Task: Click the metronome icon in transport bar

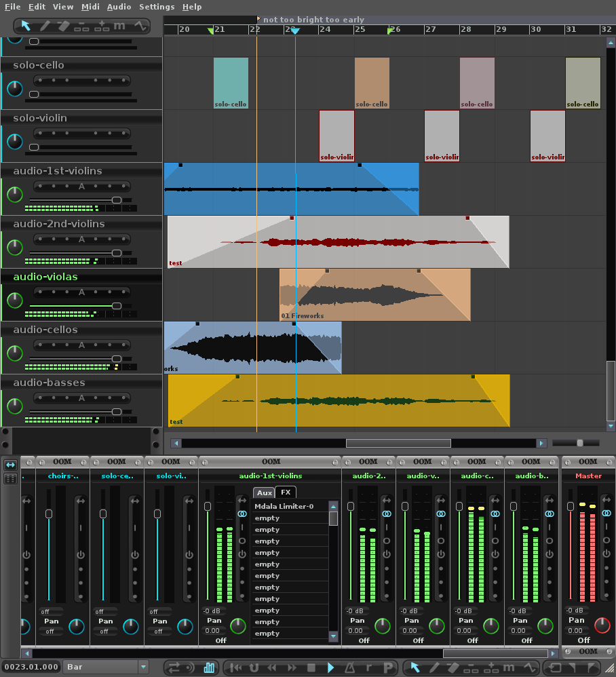Action: 349,668
